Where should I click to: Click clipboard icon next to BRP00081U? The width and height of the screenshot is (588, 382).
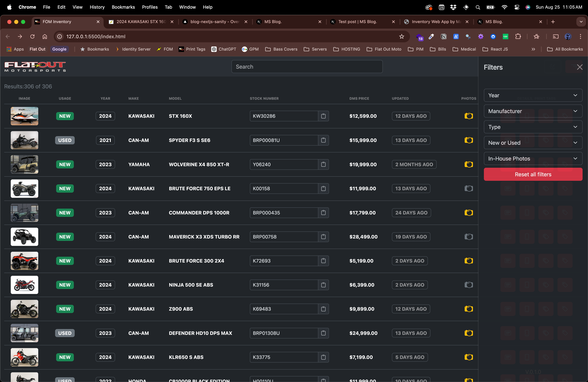323,140
